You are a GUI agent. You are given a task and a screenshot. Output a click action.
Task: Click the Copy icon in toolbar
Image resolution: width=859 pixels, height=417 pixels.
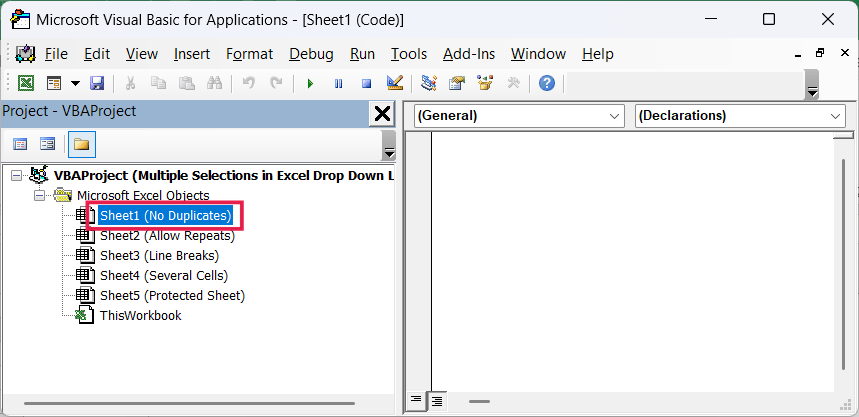(159, 83)
